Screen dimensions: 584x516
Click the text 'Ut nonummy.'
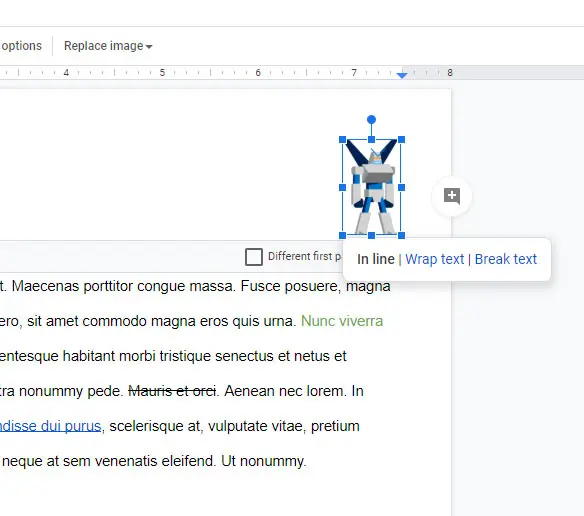264,461
